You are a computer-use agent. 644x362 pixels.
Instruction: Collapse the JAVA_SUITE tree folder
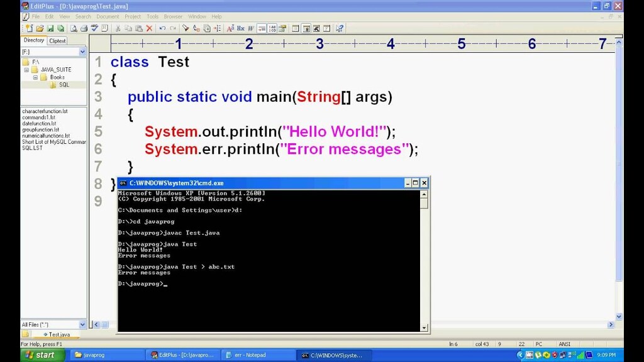point(26,70)
